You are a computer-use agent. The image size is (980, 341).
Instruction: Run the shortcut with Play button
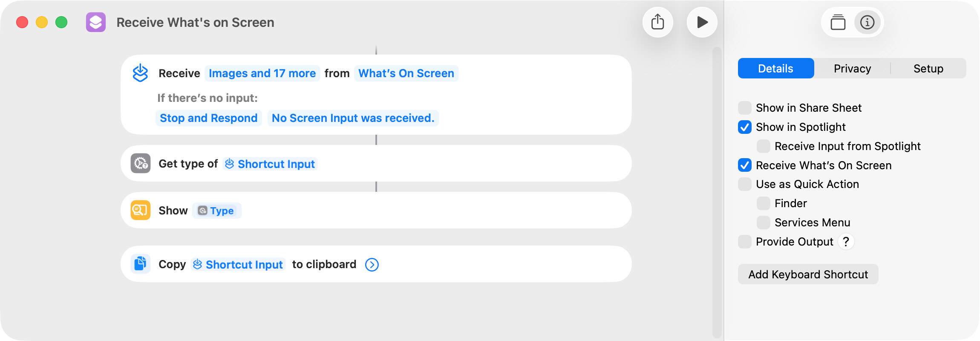[702, 22]
